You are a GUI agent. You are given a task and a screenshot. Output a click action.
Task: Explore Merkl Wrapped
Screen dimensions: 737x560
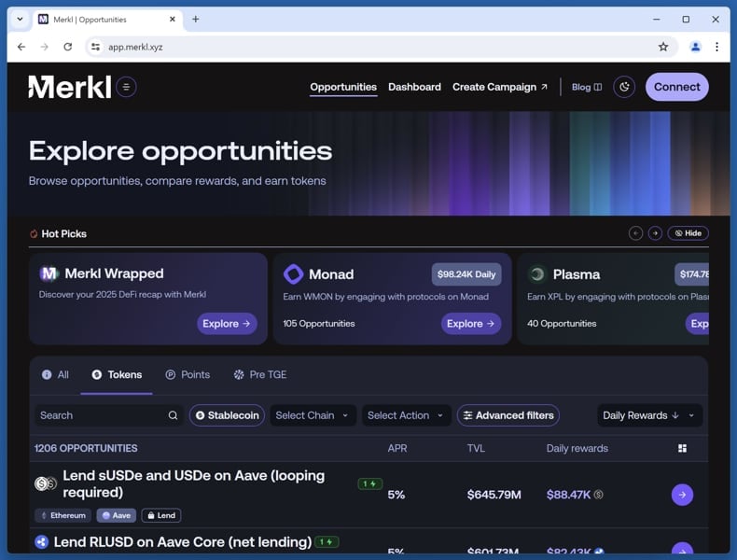[x=227, y=324]
